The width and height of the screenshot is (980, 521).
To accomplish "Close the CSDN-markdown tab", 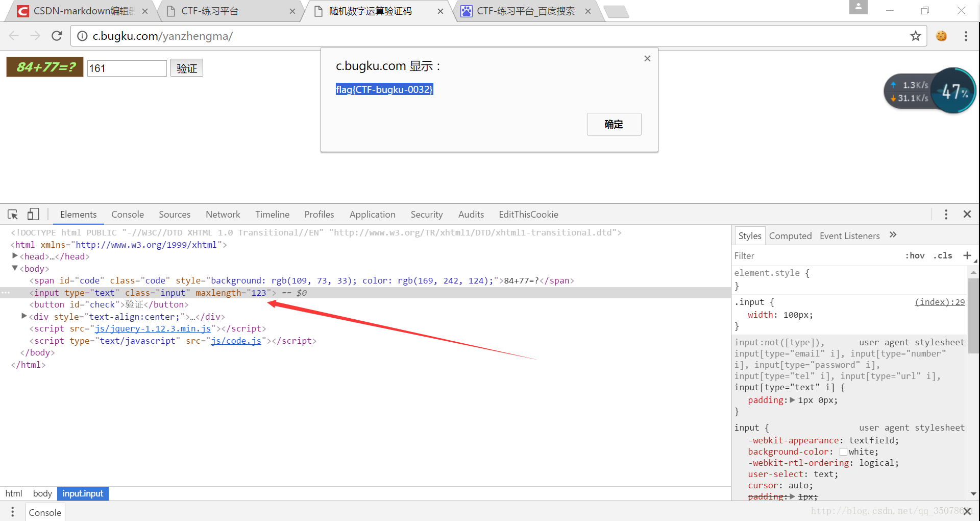I will coord(145,11).
